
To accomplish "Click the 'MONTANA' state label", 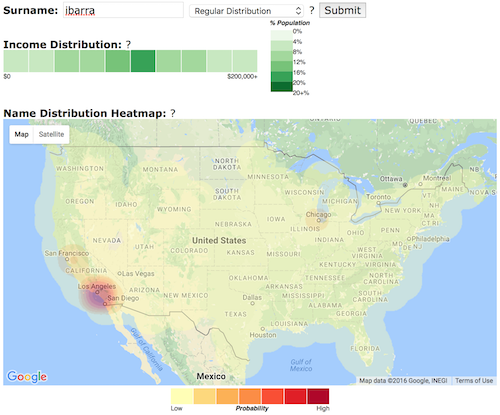I will click(160, 169).
